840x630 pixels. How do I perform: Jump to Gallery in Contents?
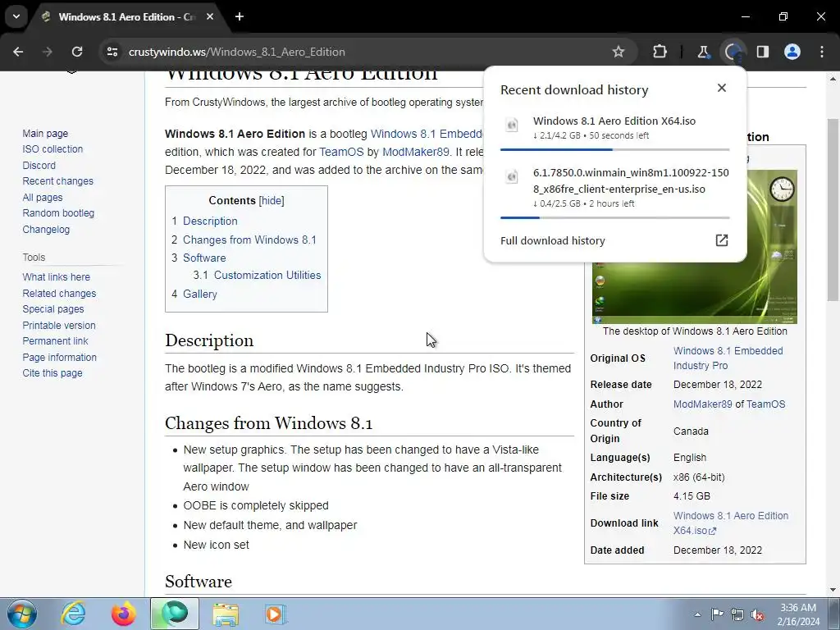[x=200, y=294]
